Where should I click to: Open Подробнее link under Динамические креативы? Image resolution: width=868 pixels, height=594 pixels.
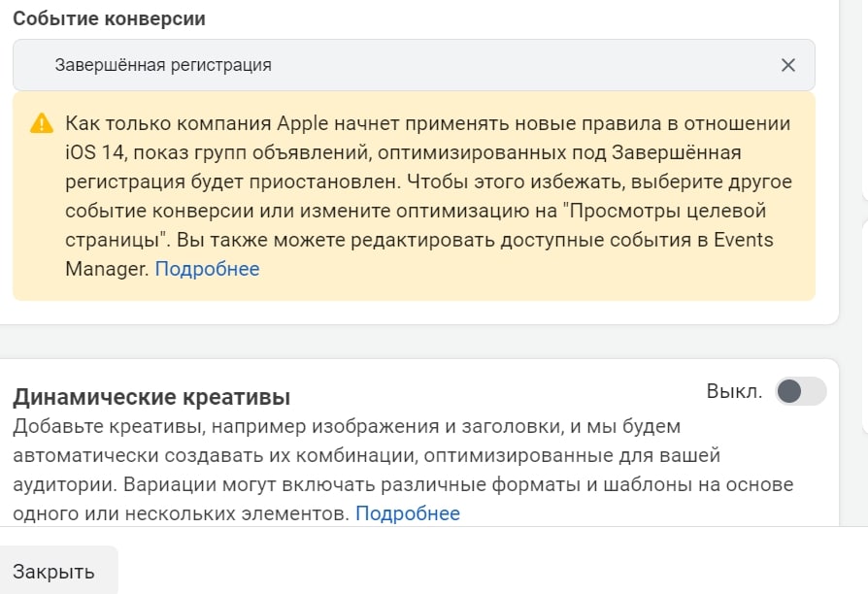click(408, 513)
